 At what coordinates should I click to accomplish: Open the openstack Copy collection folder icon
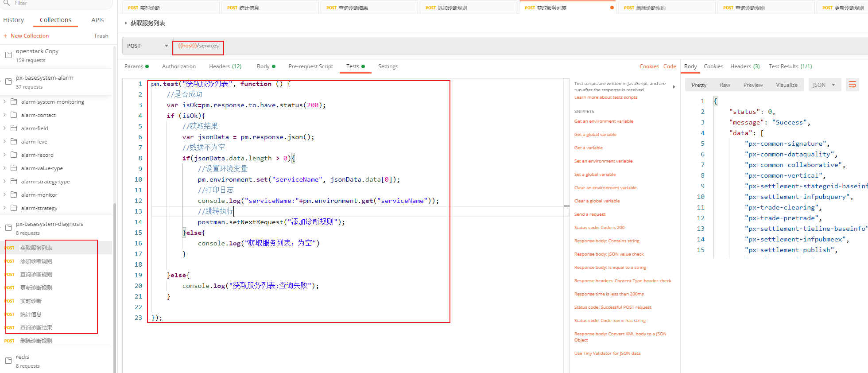[8, 55]
